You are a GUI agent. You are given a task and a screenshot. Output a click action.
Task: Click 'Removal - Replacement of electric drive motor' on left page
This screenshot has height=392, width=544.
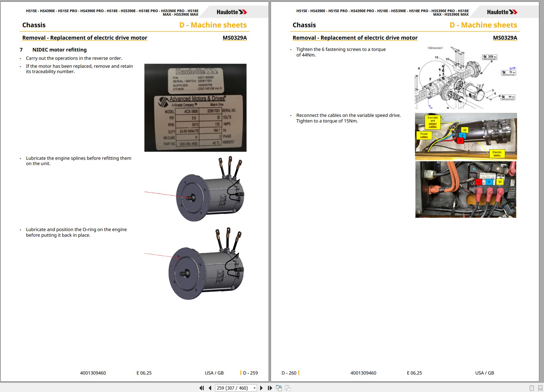pos(85,38)
